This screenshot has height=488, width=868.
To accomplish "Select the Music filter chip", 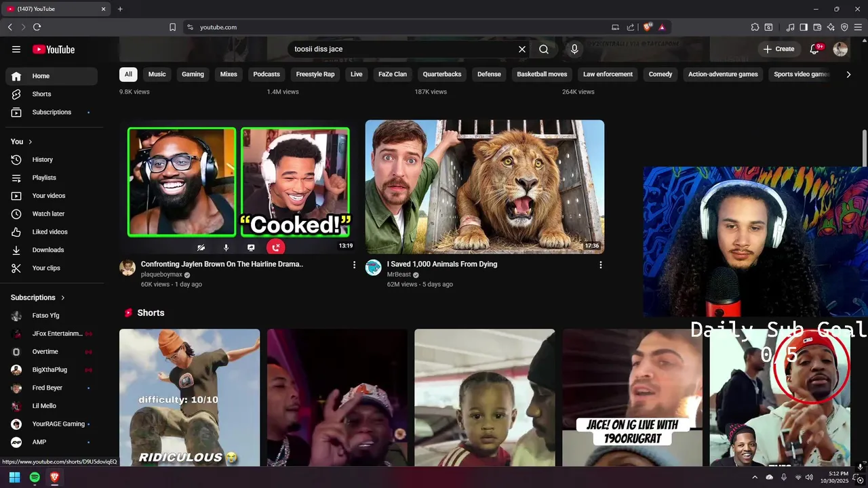I will tap(157, 75).
